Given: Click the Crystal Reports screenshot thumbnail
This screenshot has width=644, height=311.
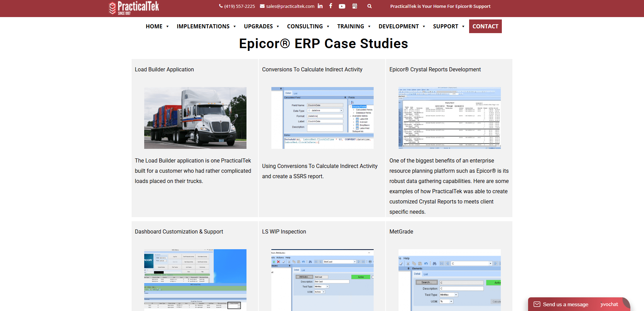Looking at the screenshot, I should click(450, 118).
